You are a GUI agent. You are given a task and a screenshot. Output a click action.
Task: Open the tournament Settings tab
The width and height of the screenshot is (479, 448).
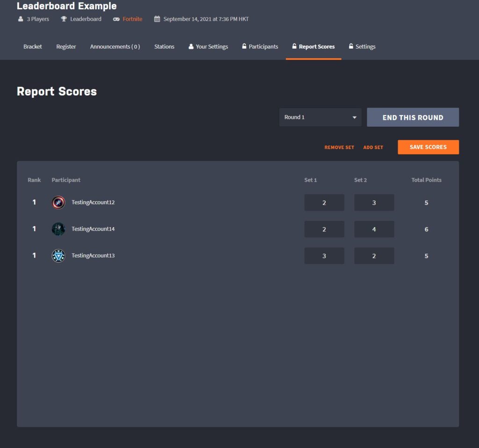[362, 46]
